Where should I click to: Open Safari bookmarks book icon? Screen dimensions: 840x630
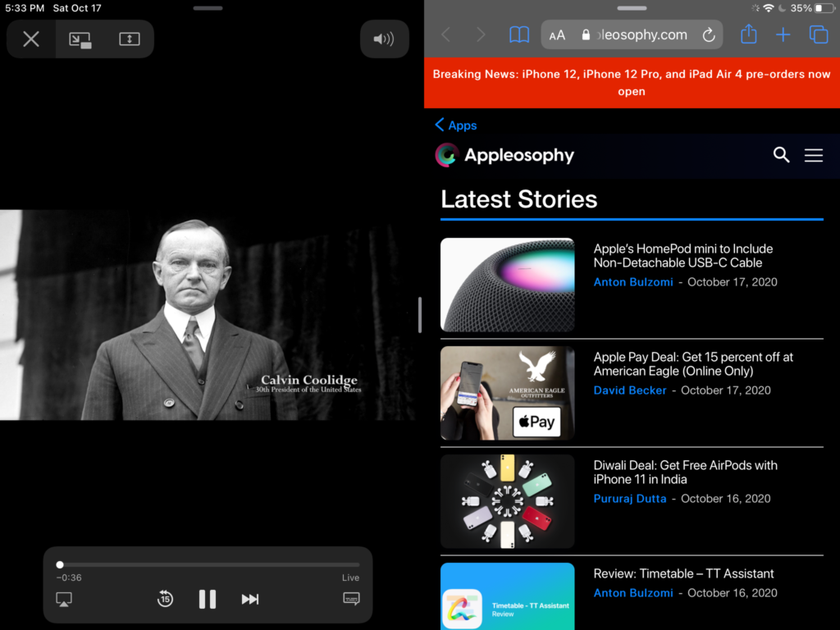518,35
